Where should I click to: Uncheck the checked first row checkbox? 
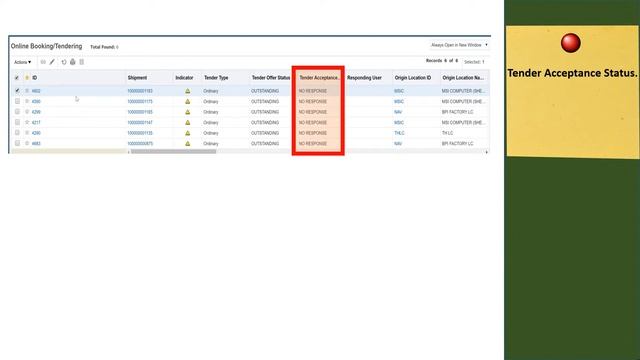[17, 90]
